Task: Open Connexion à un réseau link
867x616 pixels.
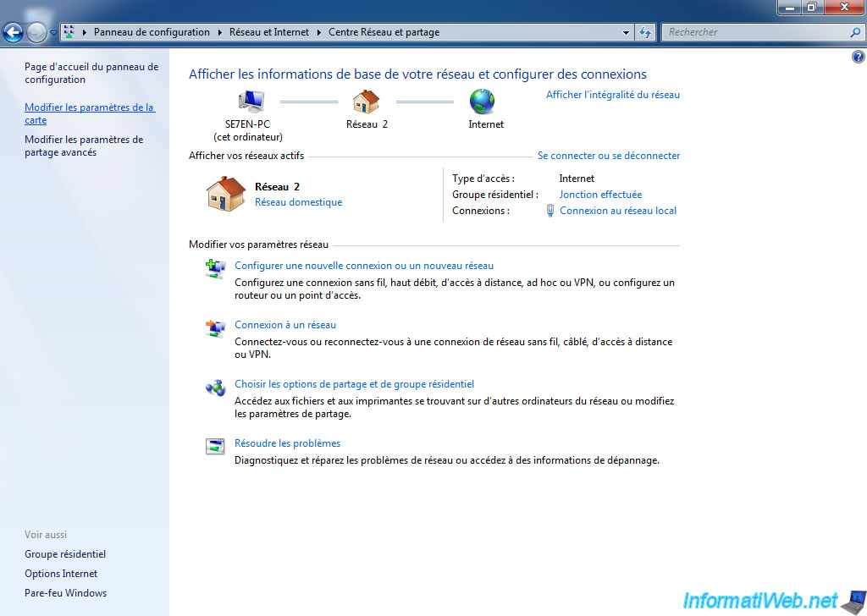Action: tap(285, 325)
